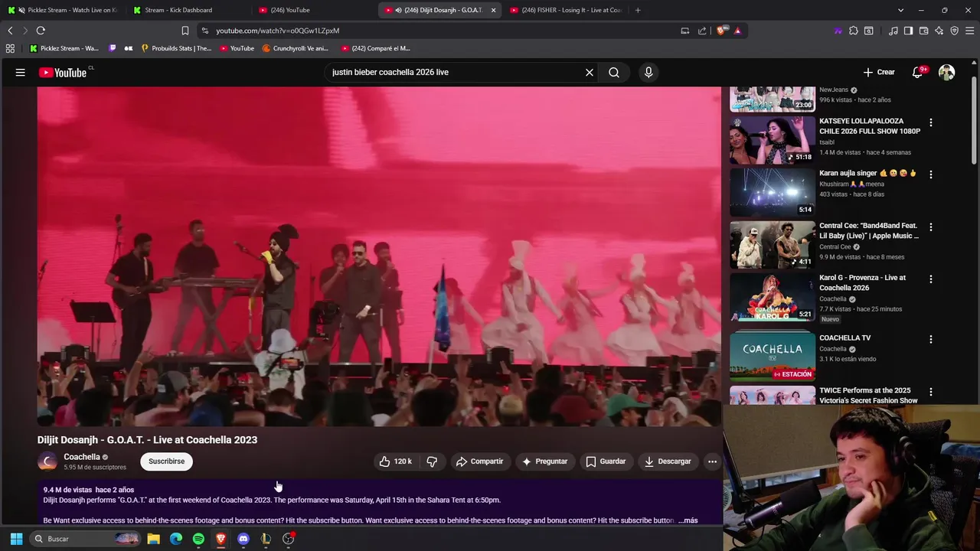Go back to the previous page

[x=10, y=31]
